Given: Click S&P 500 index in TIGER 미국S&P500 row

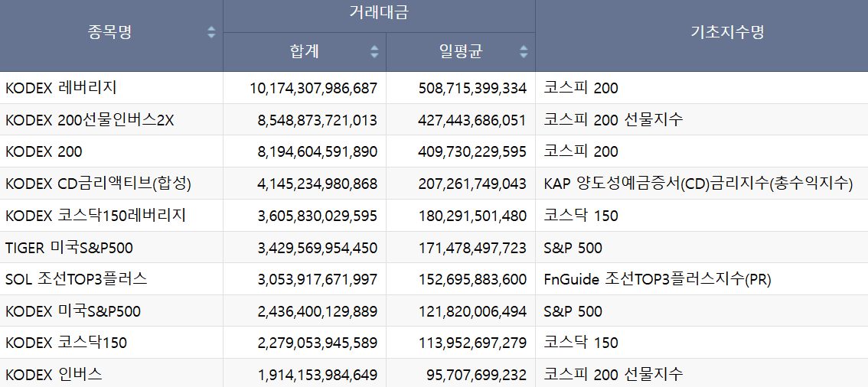Looking at the screenshot, I should 573,248.
